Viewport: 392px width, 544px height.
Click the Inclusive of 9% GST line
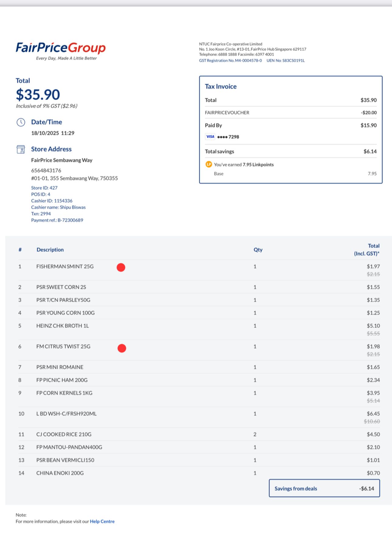click(46, 106)
